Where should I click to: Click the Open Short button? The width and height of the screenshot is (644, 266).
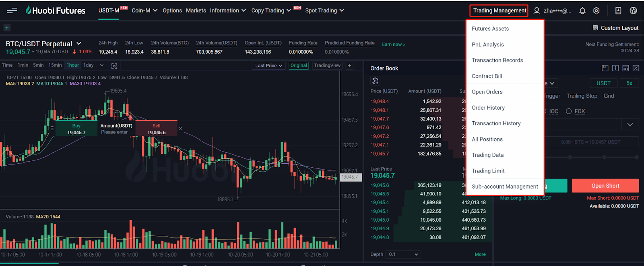(x=605, y=186)
